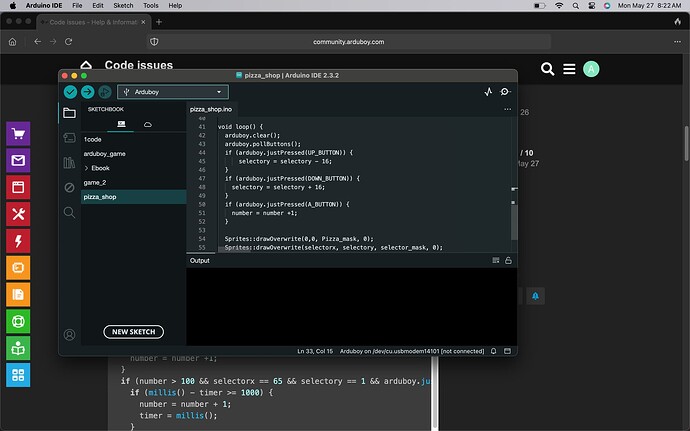Expand the Ebook folder in sketchbook
Screen dimensions: 690x431
tap(86, 168)
